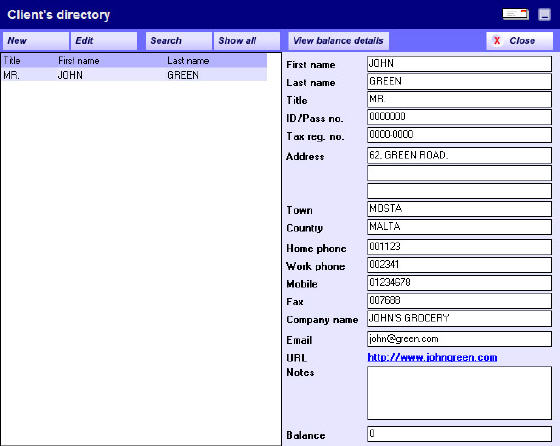Click the Home phone field 001123
The height and width of the screenshot is (446, 560).
[459, 247]
